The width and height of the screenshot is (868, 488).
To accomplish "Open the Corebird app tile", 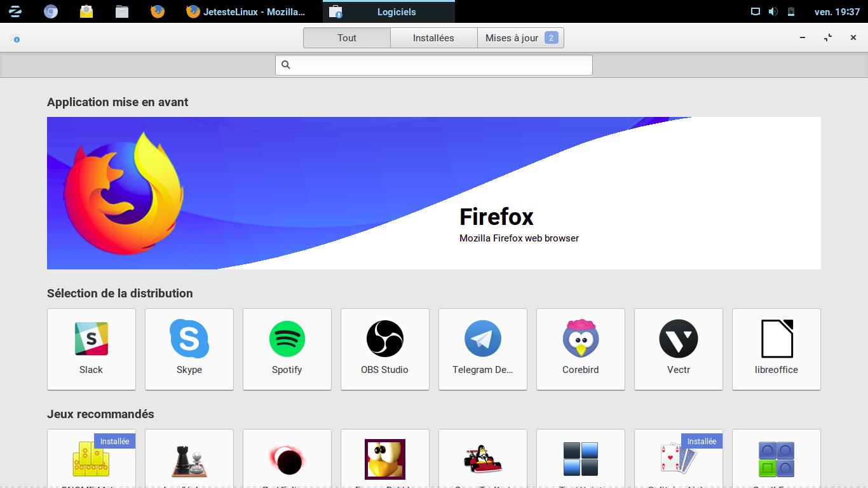I will point(581,349).
